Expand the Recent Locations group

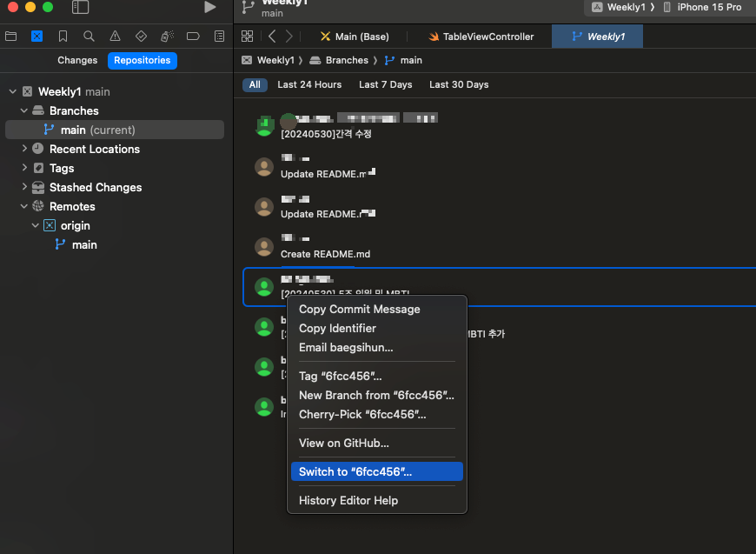click(24, 149)
